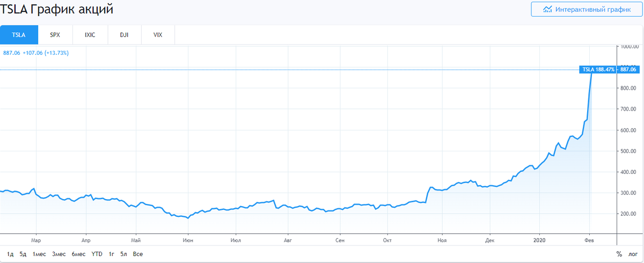Image resolution: width=644 pixels, height=263 pixels.
Task: Click the 2020 label on time axis
Action: (539, 240)
